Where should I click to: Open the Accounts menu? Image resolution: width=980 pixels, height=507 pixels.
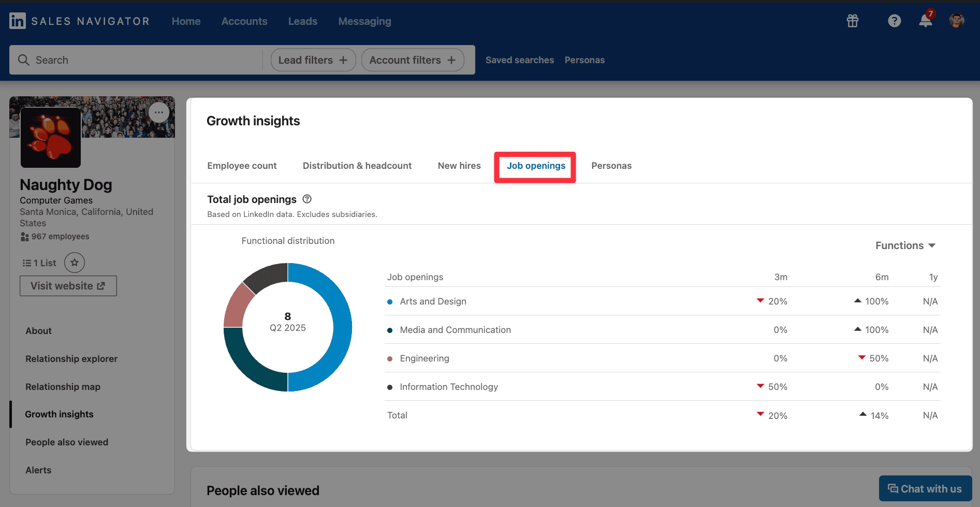pyautogui.click(x=244, y=21)
